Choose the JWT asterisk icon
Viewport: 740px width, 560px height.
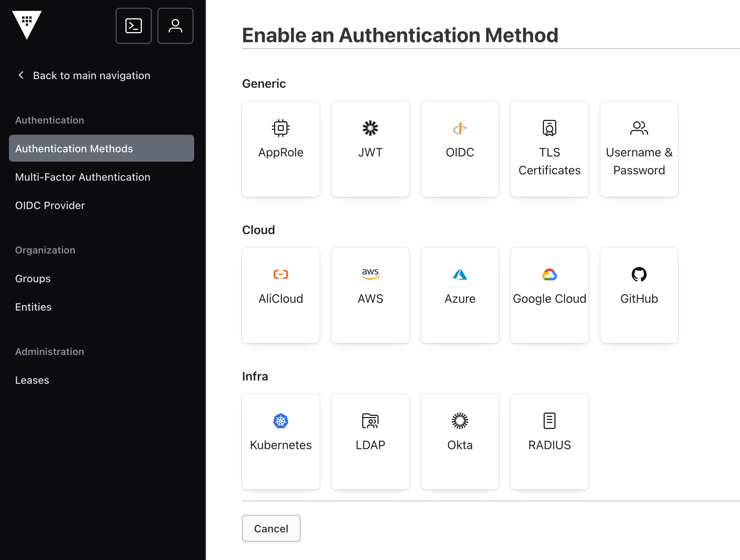pyautogui.click(x=370, y=128)
